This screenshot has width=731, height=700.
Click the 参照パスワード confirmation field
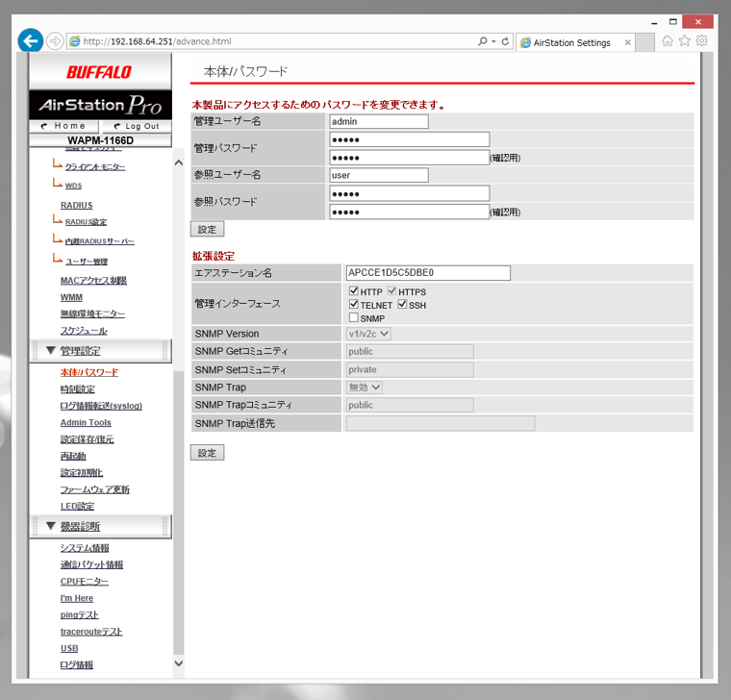(x=410, y=212)
